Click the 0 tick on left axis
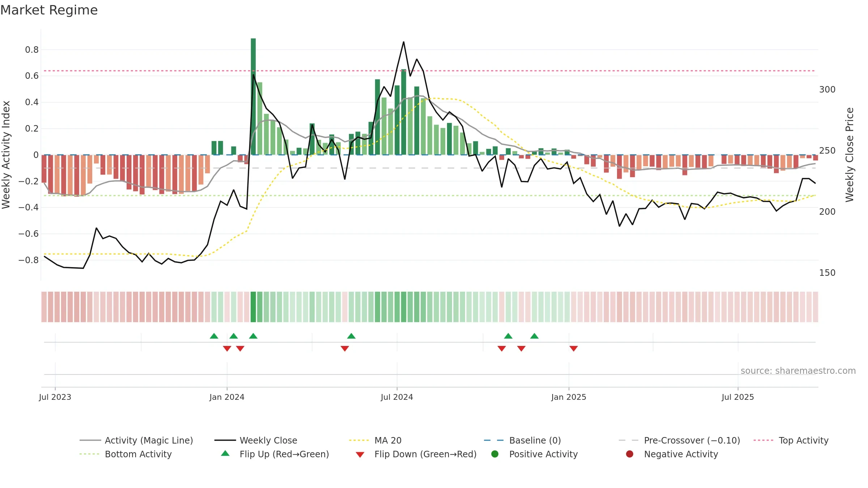This screenshot has width=868, height=488. tap(36, 155)
